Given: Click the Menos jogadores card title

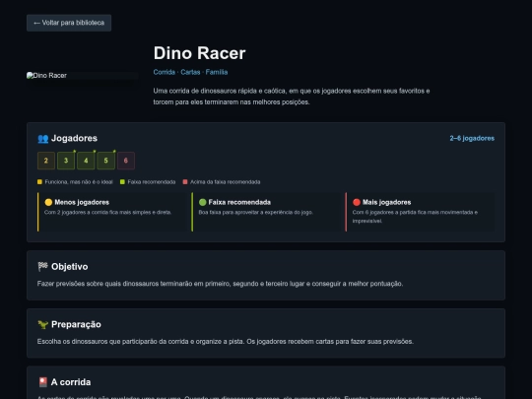Looking at the screenshot, I should point(82,202).
